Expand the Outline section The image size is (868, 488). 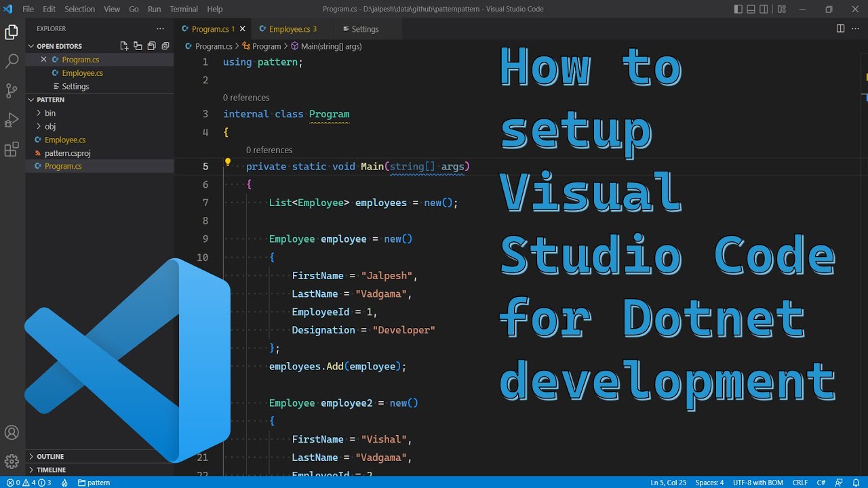(x=99, y=456)
